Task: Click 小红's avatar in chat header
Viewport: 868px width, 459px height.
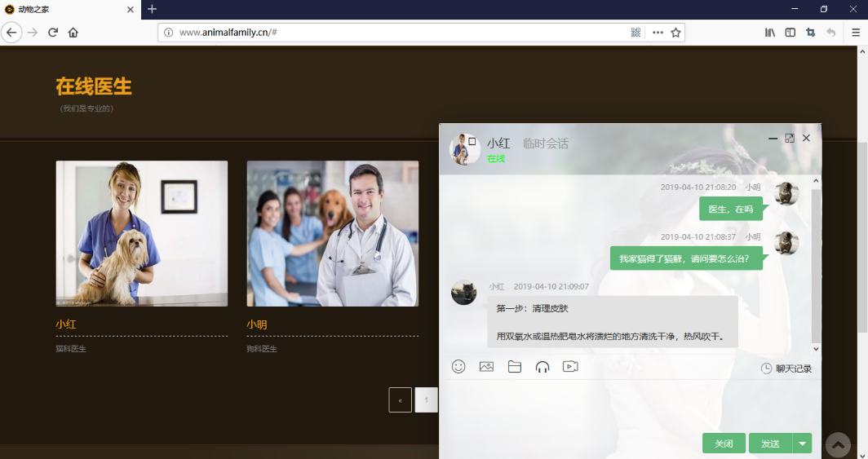Action: coord(464,149)
